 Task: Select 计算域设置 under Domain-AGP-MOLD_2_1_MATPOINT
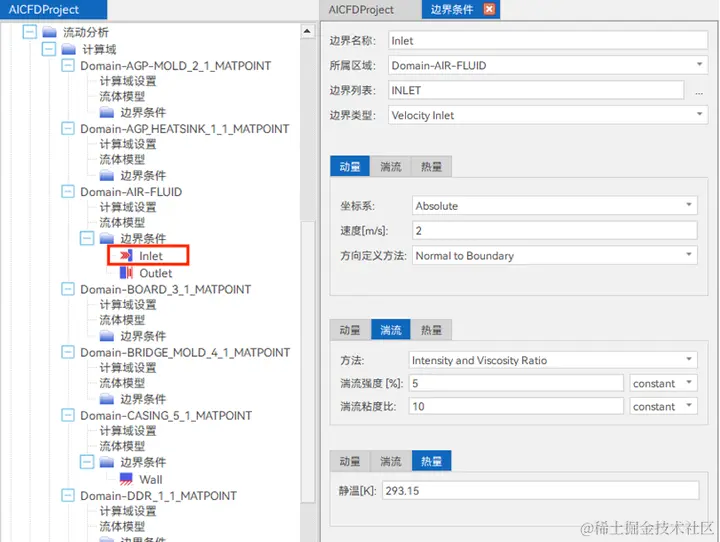128,81
